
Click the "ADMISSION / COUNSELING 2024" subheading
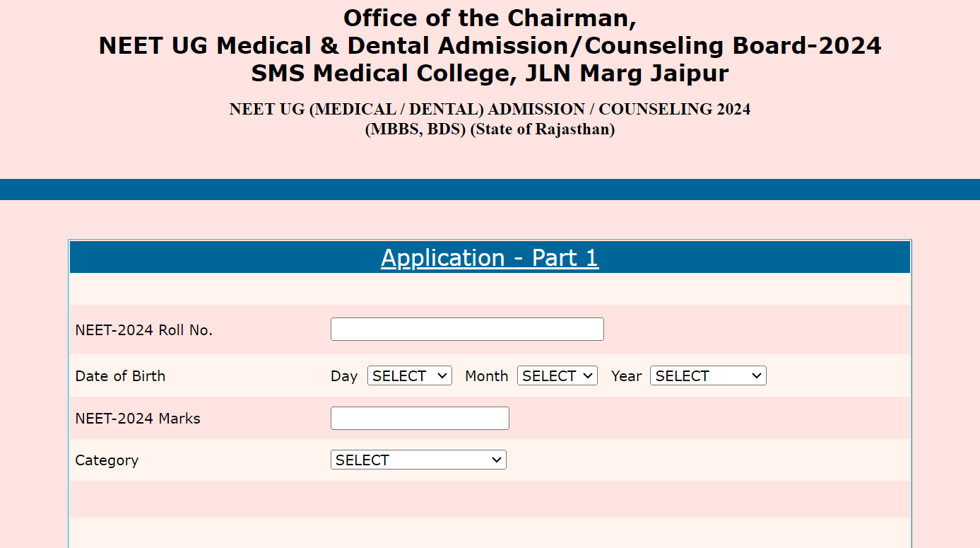coord(490,109)
